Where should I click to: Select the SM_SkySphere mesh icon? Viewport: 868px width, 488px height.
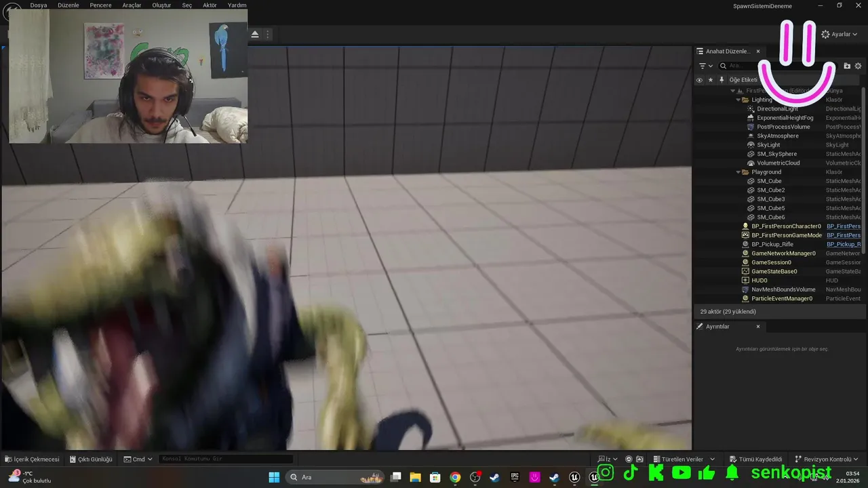(x=751, y=154)
